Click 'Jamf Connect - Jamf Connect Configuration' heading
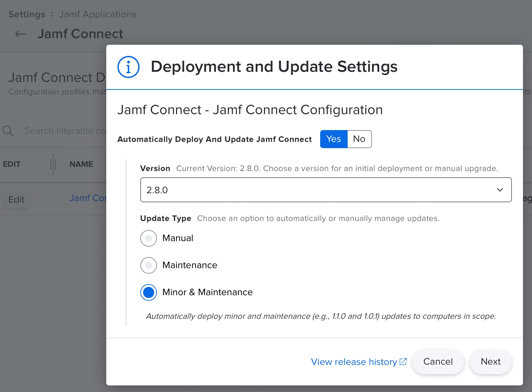This screenshot has width=532, height=392. coord(250,110)
